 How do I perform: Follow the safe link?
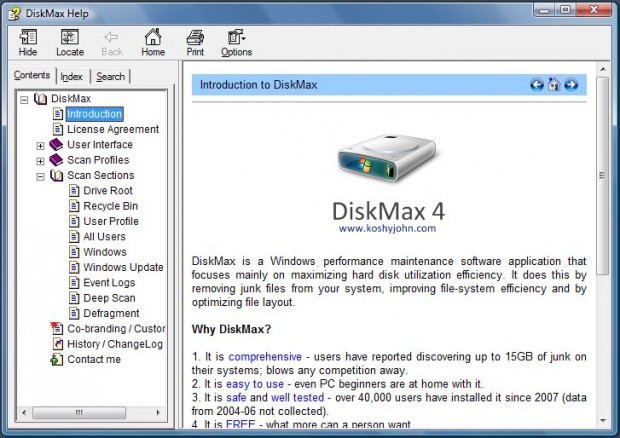click(236, 397)
